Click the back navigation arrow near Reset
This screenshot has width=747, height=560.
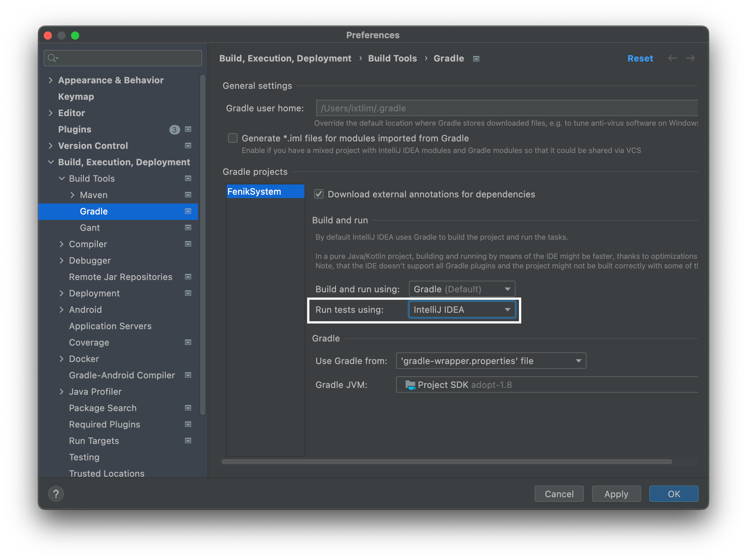click(x=672, y=58)
